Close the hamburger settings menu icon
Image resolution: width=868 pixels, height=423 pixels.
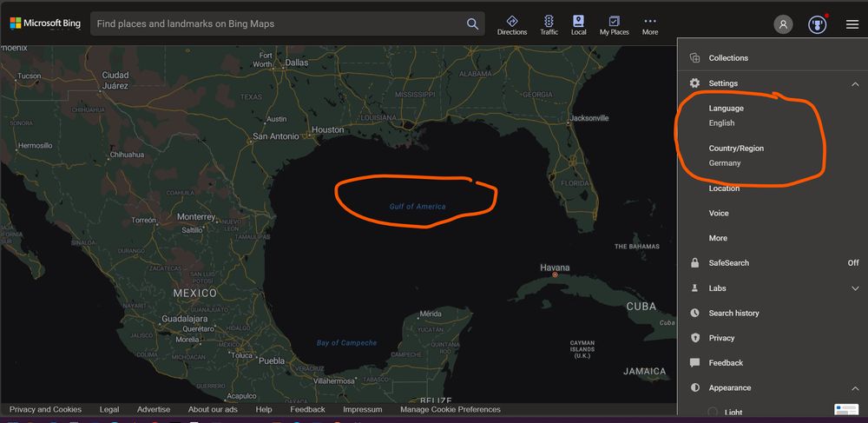[852, 24]
